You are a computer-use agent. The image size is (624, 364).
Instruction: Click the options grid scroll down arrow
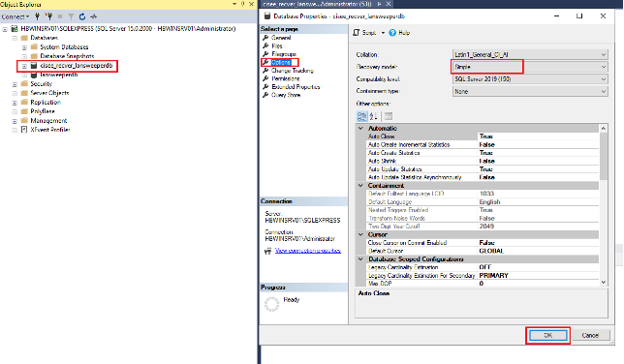point(604,282)
